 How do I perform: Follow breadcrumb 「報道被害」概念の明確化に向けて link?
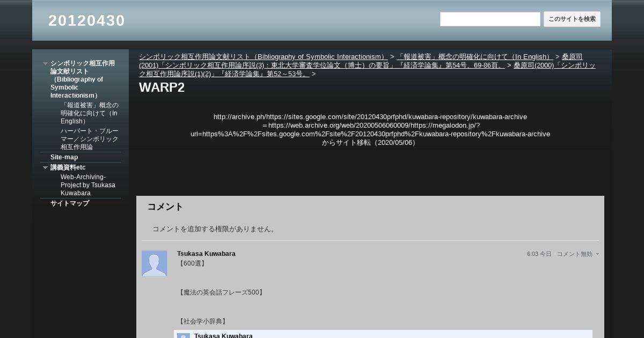tap(475, 56)
